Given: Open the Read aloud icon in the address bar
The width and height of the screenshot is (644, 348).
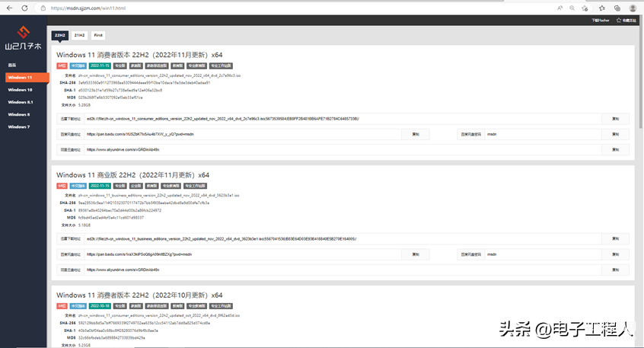Looking at the screenshot, I should pos(560,8).
